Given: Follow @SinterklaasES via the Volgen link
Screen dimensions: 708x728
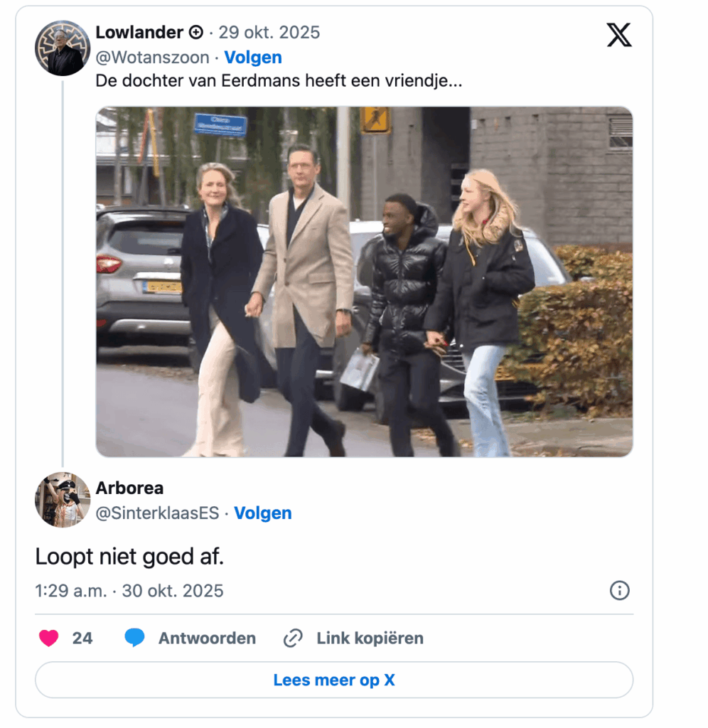Looking at the screenshot, I should [x=263, y=513].
